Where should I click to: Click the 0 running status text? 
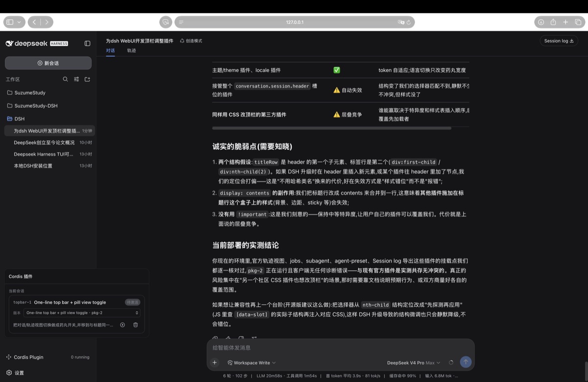80,357
